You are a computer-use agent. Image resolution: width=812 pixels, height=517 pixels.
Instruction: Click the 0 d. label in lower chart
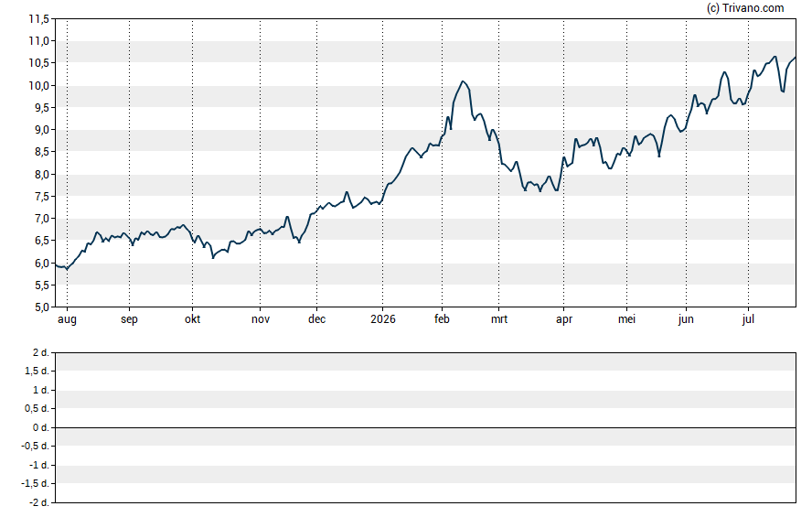click(x=40, y=427)
